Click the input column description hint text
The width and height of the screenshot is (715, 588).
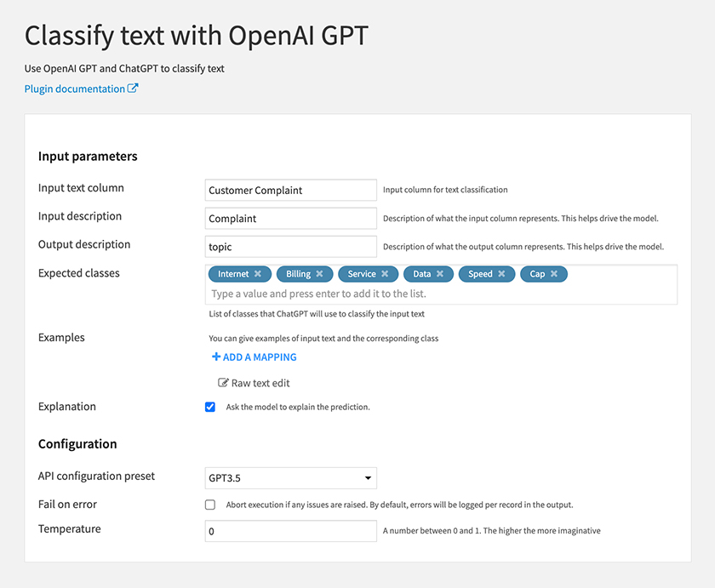[521, 219]
